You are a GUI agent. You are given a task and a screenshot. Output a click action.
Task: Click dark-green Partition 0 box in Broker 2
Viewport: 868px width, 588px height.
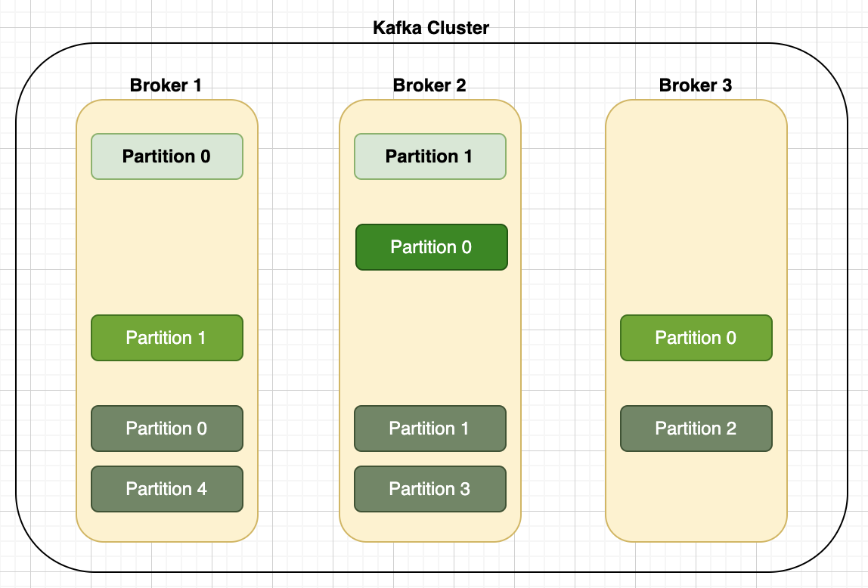(x=432, y=247)
